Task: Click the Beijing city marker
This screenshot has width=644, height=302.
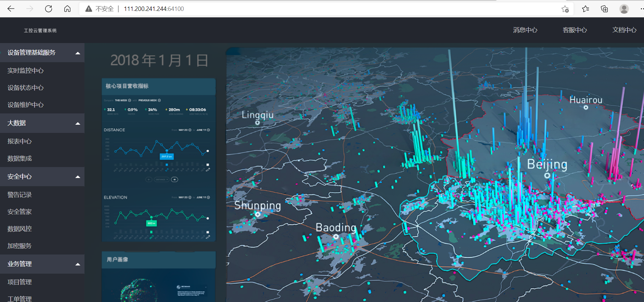Action: [547, 176]
